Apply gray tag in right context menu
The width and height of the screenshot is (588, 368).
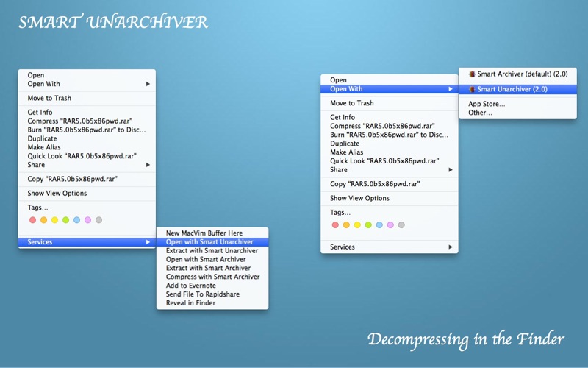[x=401, y=225]
